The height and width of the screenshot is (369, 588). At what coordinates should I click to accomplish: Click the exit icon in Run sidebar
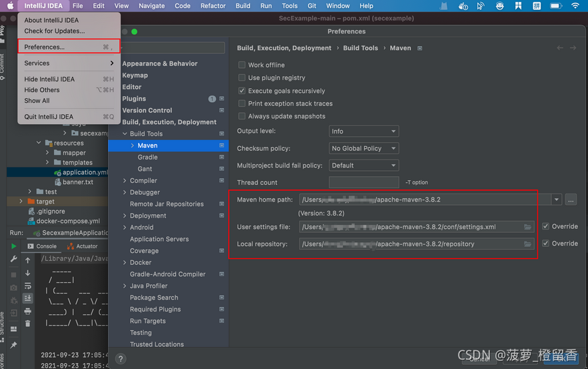pyautogui.click(x=14, y=313)
